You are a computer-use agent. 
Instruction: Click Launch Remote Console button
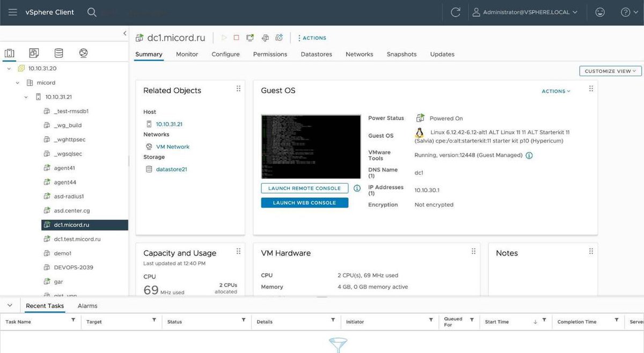304,188
